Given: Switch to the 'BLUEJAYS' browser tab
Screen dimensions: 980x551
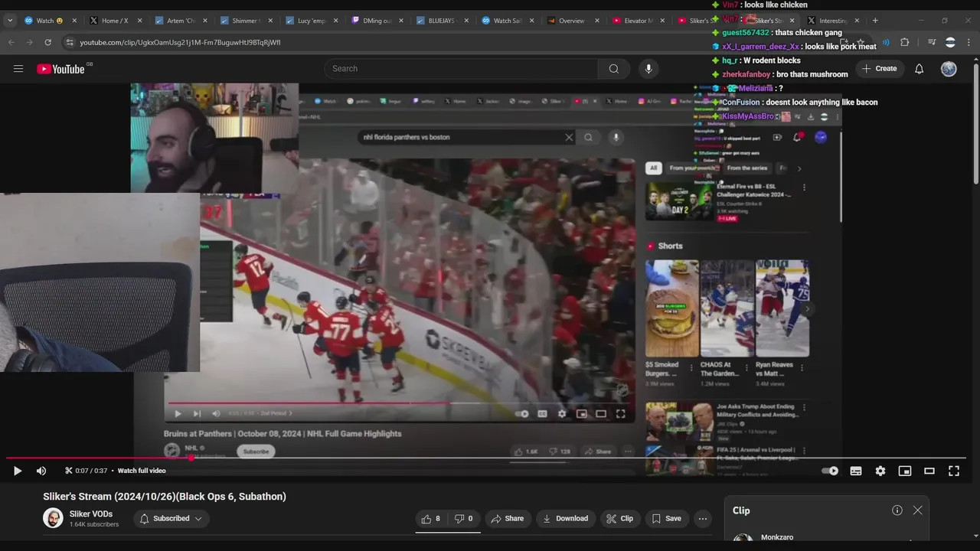Looking at the screenshot, I should click(x=441, y=21).
